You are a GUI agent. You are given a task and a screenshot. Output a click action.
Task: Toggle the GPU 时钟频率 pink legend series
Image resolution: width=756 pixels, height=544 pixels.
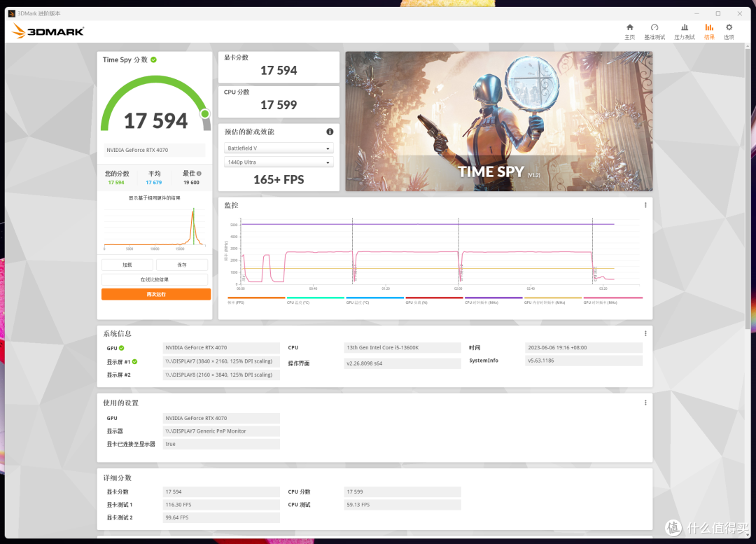(612, 300)
